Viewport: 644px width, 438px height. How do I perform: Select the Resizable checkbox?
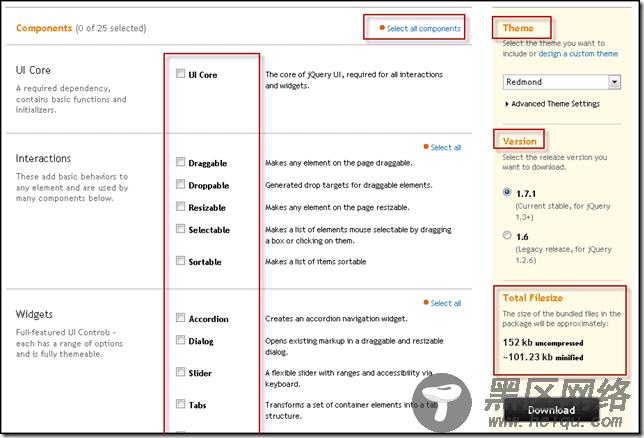180,206
